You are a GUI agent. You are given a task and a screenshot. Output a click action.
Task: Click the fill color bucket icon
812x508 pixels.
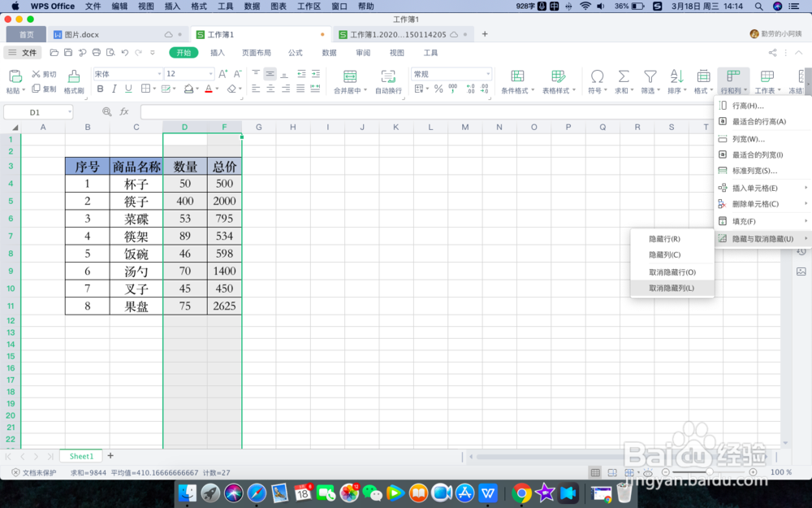(189, 89)
